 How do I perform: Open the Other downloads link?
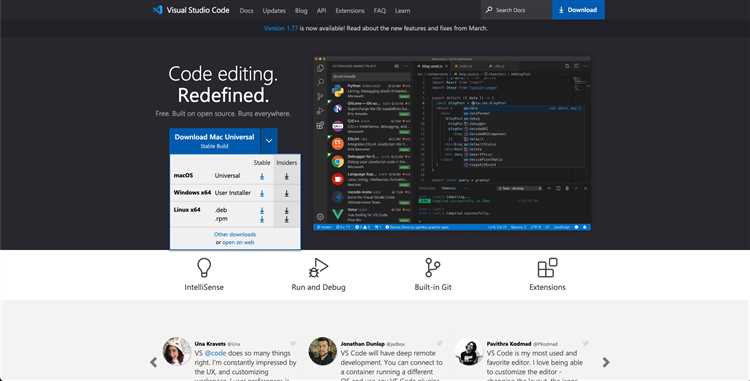coord(235,234)
